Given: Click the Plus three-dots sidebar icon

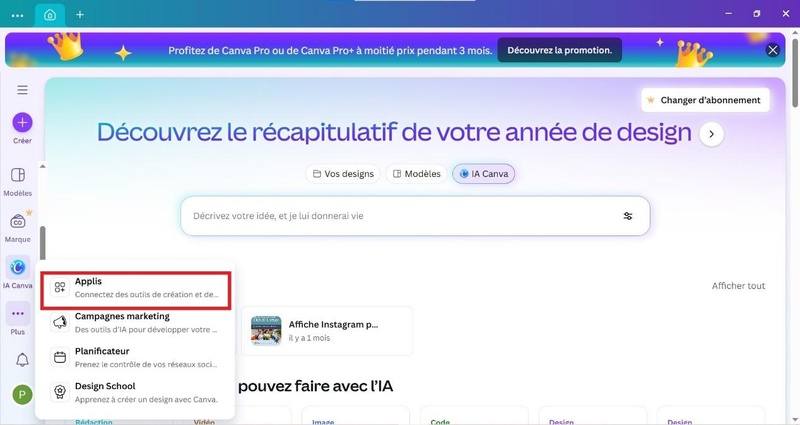Looking at the screenshot, I should point(18,314).
